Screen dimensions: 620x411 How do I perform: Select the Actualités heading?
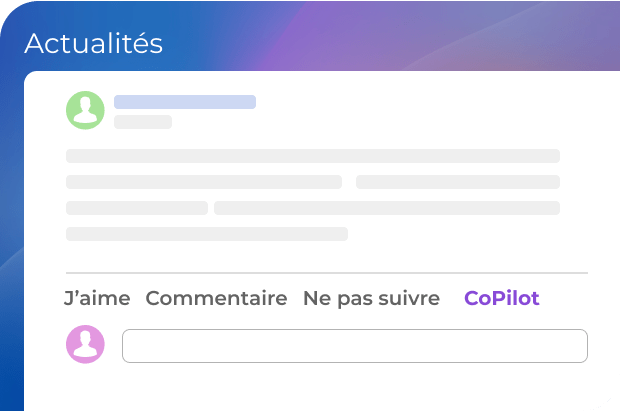coord(93,44)
